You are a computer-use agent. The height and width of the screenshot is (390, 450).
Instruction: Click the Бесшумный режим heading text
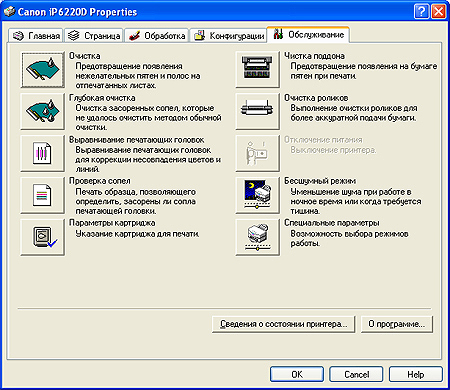click(320, 181)
